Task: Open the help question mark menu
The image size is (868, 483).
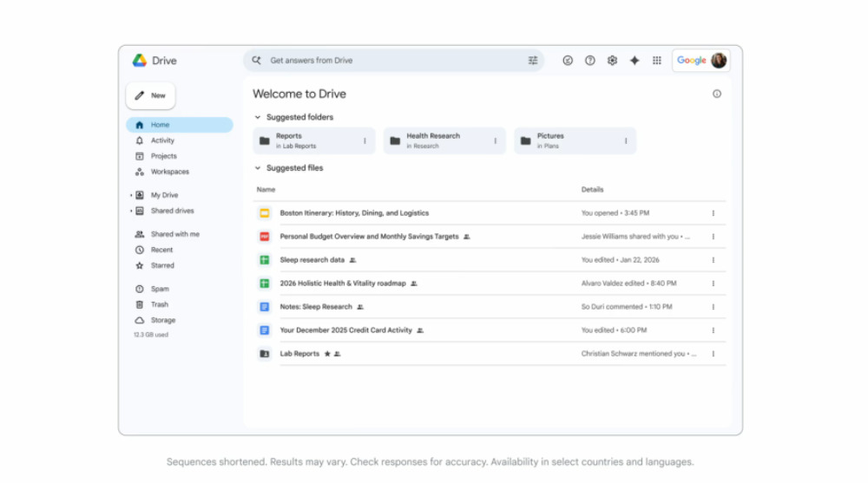Action: click(590, 61)
